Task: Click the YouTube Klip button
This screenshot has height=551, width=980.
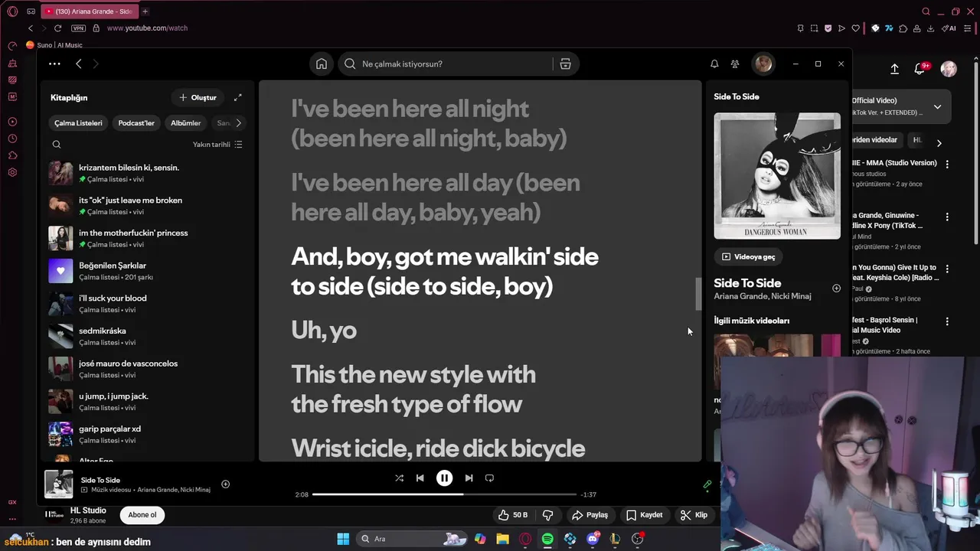Action: tap(694, 515)
